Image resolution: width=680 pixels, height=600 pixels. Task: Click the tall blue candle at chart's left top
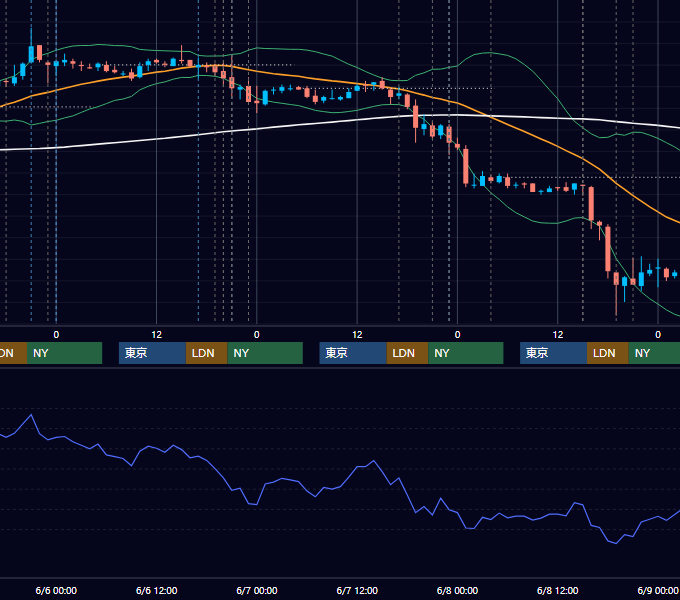coord(31,54)
